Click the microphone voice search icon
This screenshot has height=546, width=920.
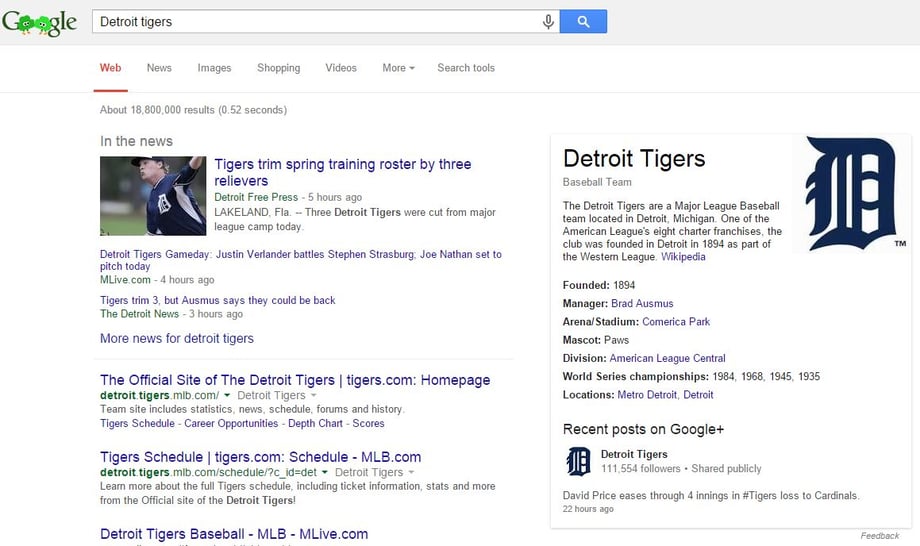548,22
